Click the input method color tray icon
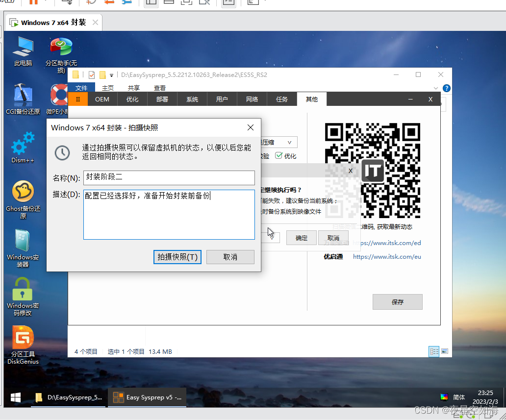 click(444, 397)
